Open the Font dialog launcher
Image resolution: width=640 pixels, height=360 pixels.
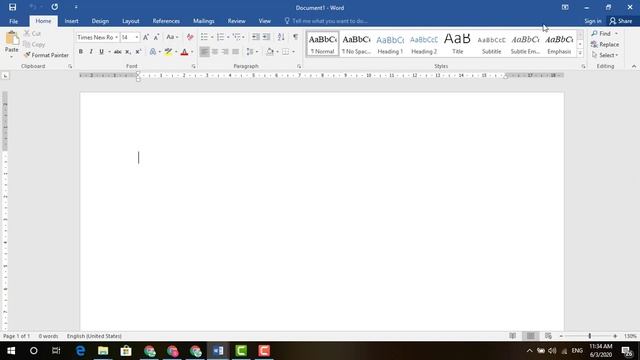[193, 66]
